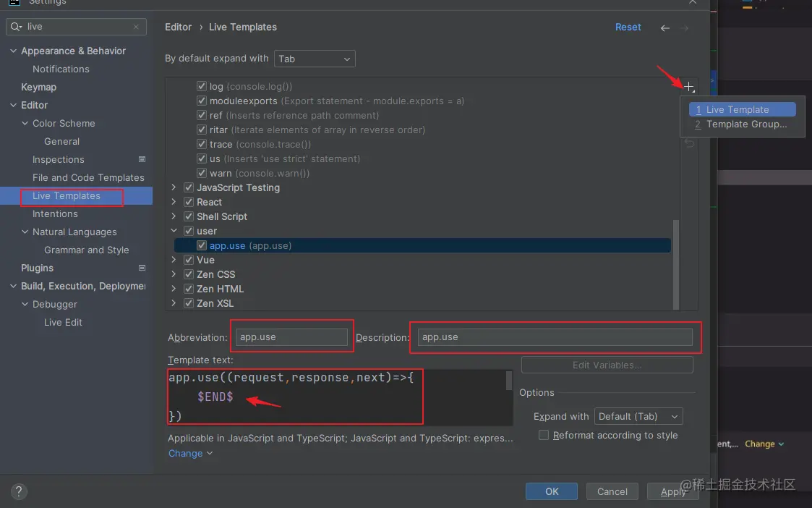The height and width of the screenshot is (508, 812).
Task: Click the template text area scrollbar
Action: click(x=508, y=381)
